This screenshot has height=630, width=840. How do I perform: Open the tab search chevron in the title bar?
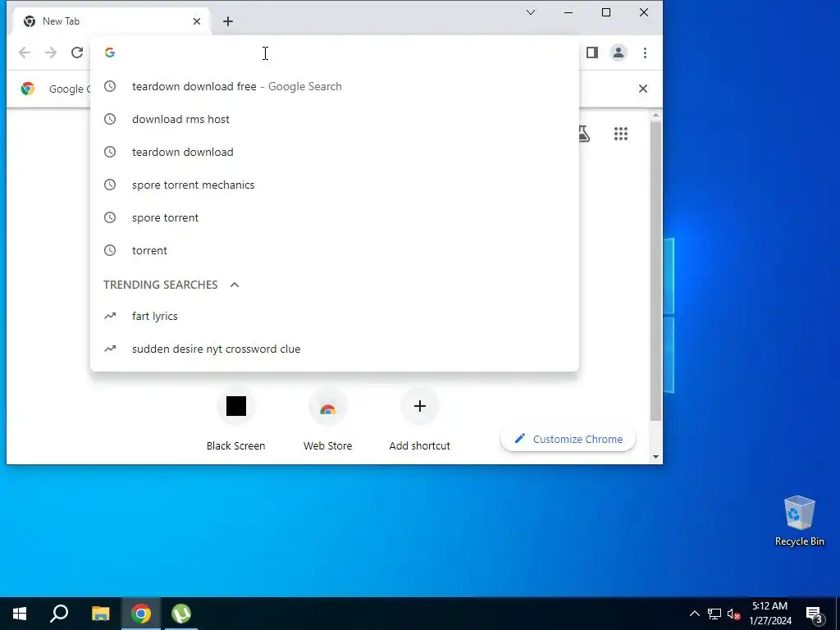531,12
